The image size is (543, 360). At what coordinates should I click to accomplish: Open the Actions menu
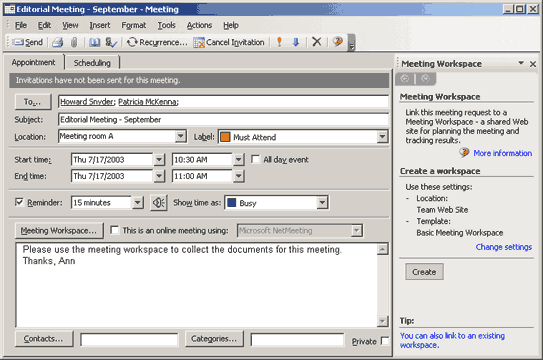(199, 25)
